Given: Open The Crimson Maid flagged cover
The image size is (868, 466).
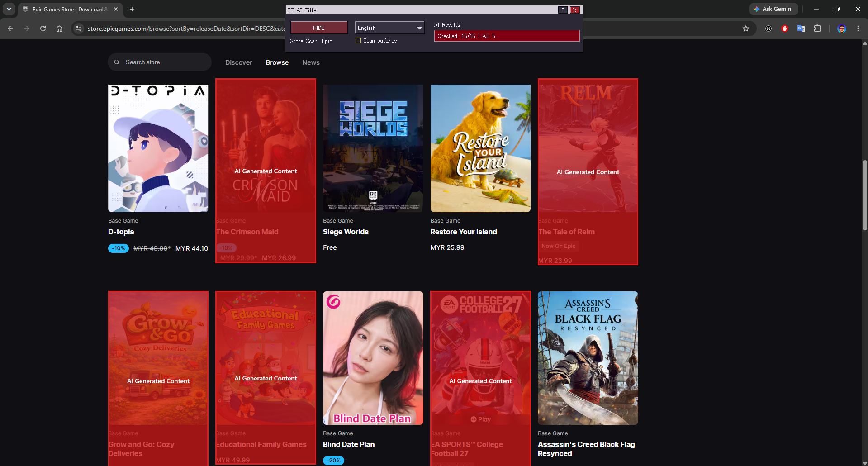Looking at the screenshot, I should (x=266, y=148).
